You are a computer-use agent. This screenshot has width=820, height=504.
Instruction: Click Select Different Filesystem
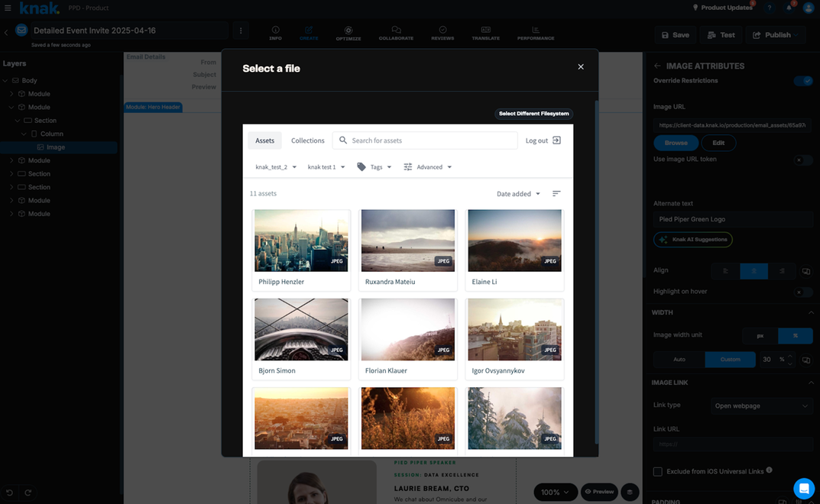[533, 114]
